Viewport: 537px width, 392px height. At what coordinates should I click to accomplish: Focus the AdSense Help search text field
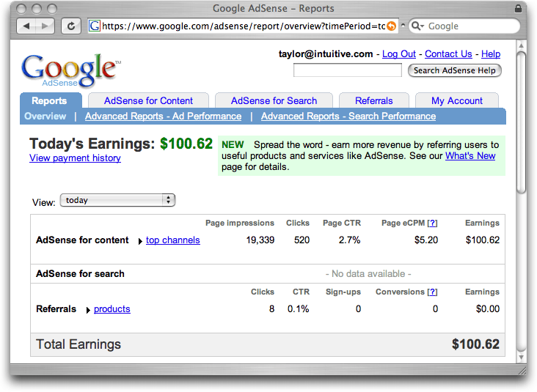click(347, 70)
